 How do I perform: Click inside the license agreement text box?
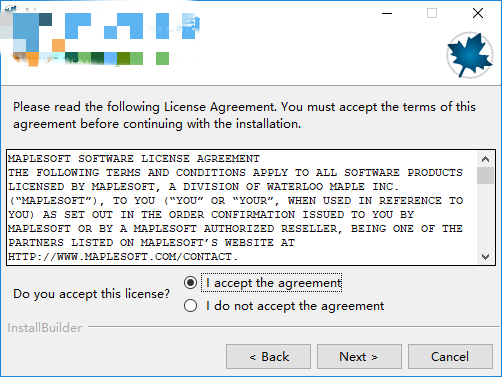point(242,207)
